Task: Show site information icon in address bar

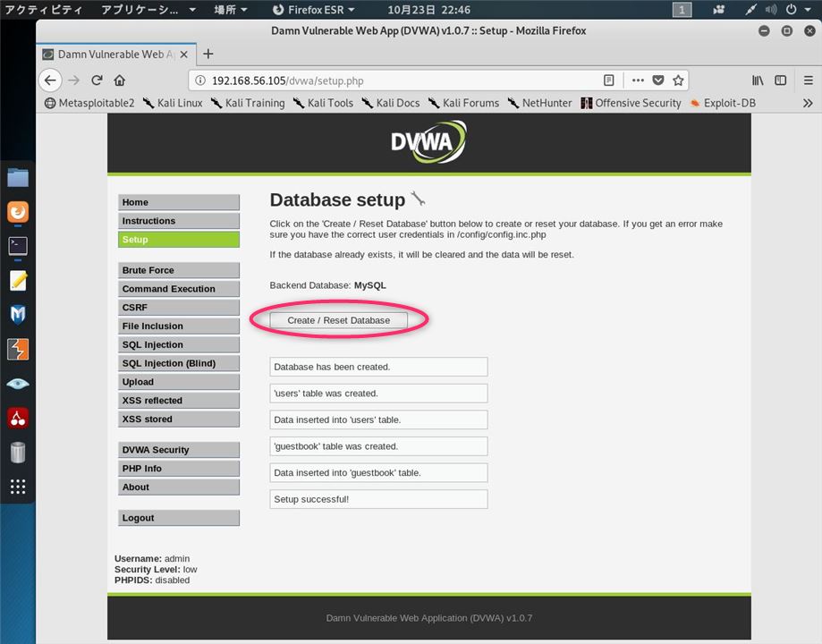Action: tap(200, 80)
